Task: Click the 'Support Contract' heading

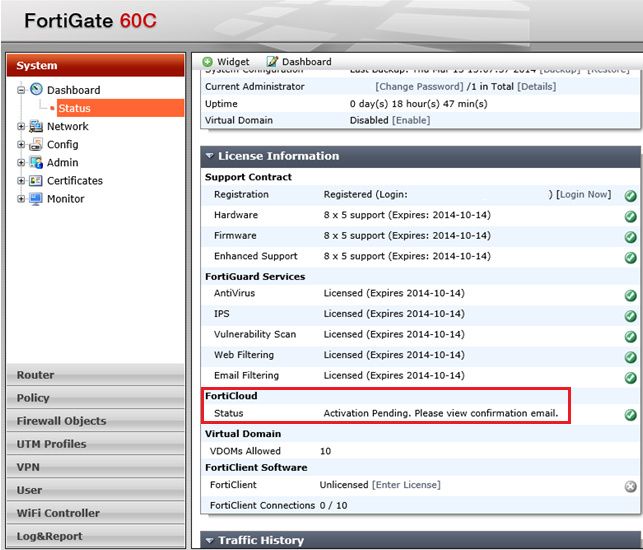Action: (x=249, y=177)
